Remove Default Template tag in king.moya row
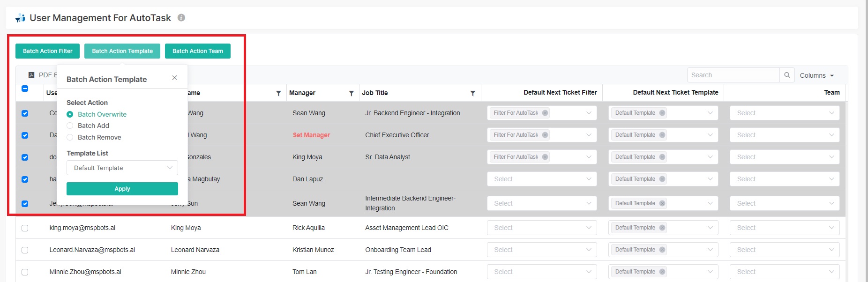The width and height of the screenshot is (868, 282). pos(662,228)
